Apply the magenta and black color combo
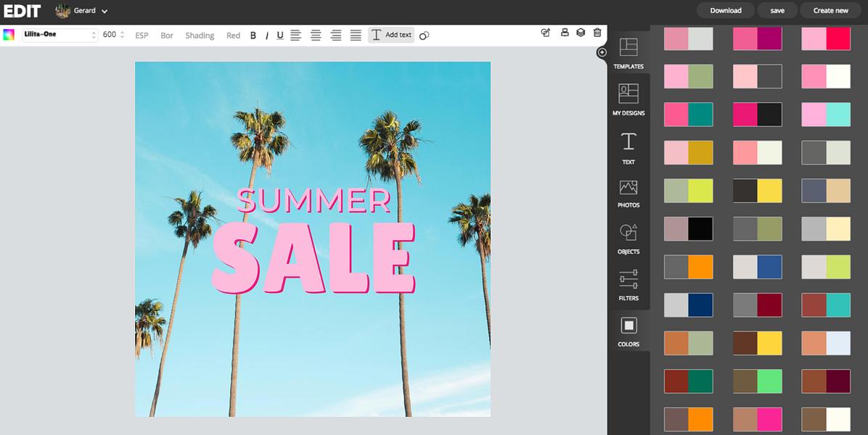868x435 pixels. 757,115
